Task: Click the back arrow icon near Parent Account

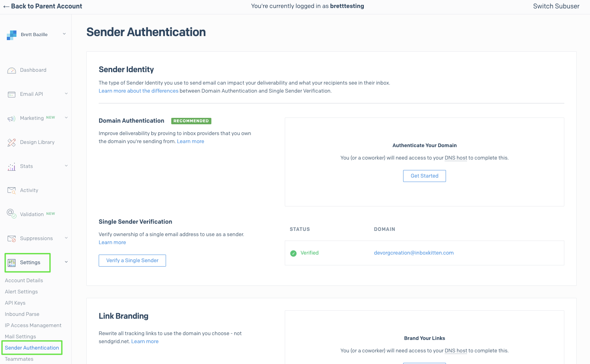Action: [6, 6]
